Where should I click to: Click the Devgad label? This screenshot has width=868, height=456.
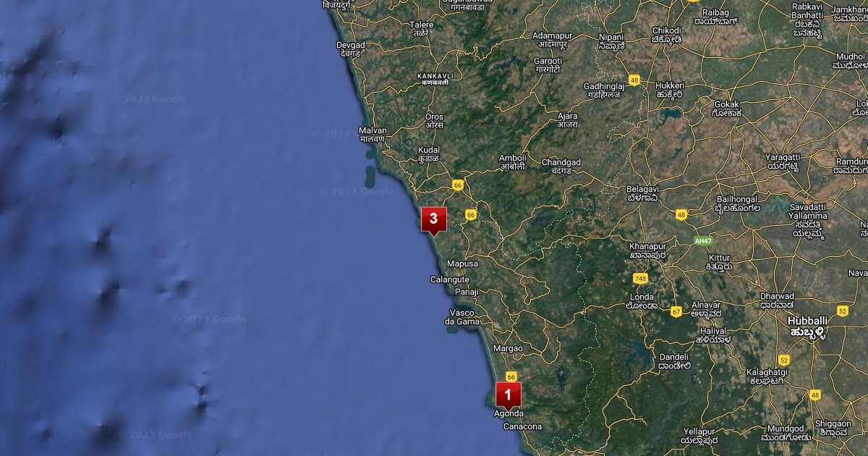tap(351, 48)
